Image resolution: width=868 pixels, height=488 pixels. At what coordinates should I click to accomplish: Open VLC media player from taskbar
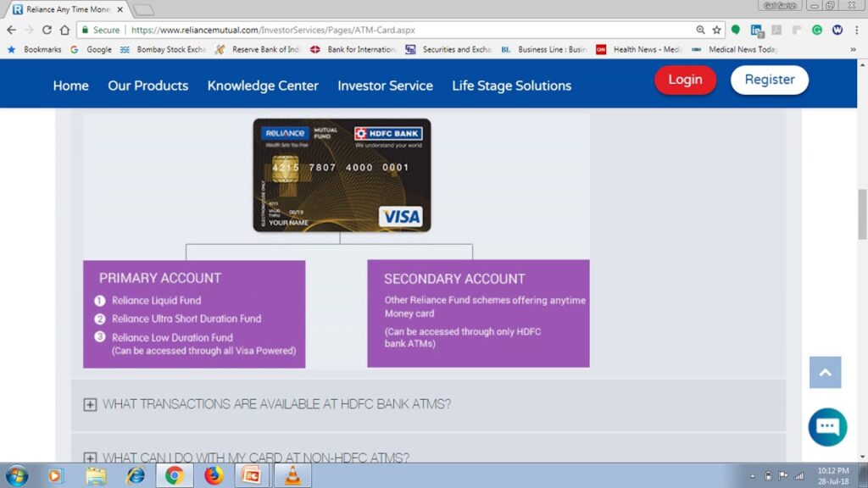292,476
